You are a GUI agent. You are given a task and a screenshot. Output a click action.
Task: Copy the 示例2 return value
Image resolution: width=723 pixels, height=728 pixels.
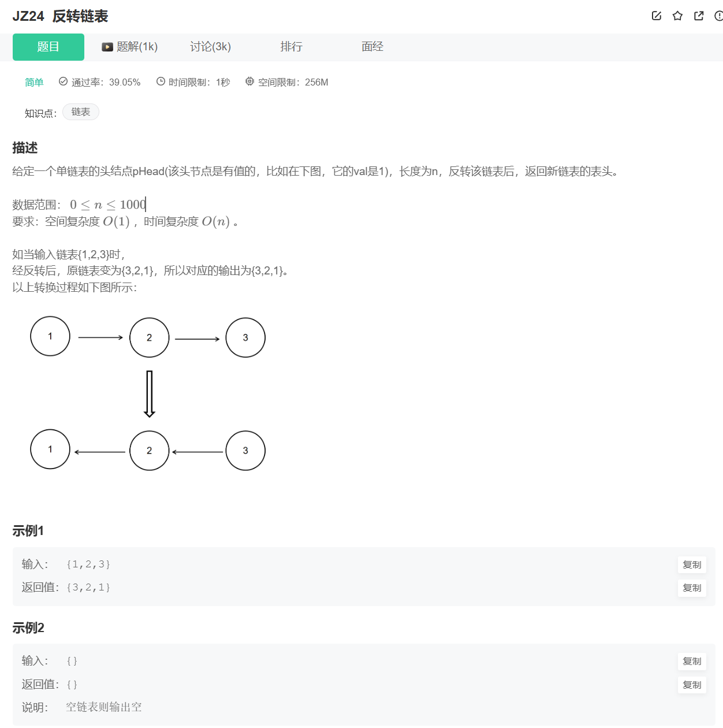(692, 685)
